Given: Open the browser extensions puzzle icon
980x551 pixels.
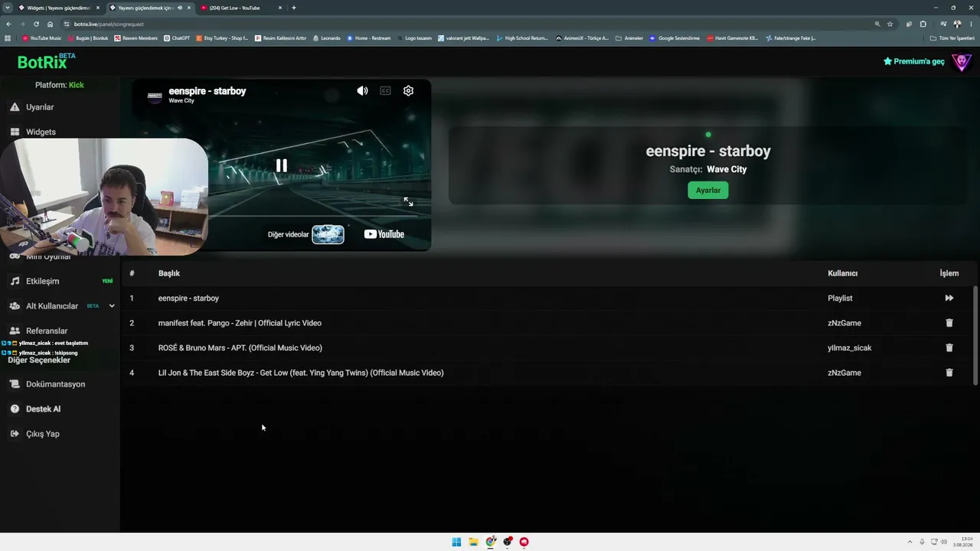Looking at the screenshot, I should coord(923,24).
